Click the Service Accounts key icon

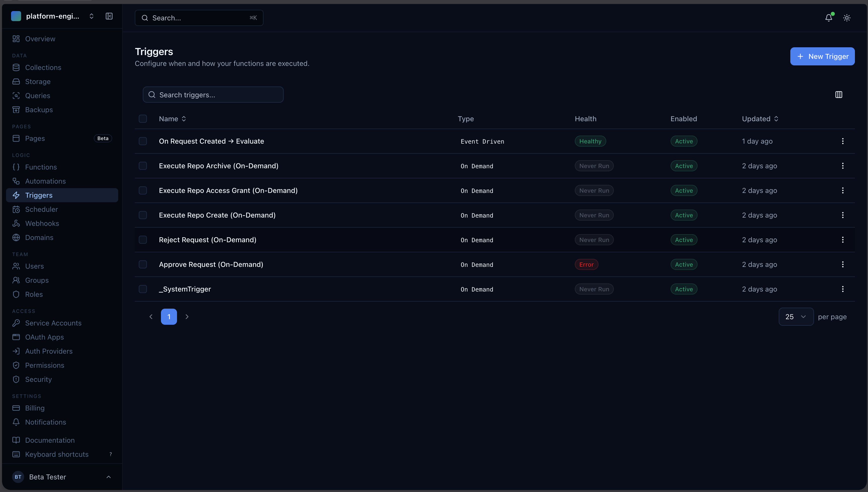pyautogui.click(x=16, y=323)
